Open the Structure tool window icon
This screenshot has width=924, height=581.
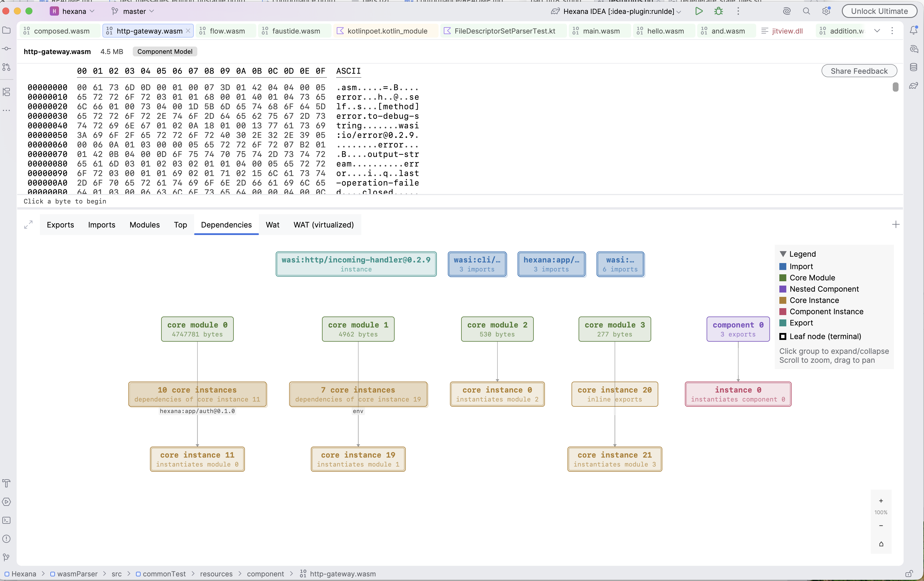point(7,92)
